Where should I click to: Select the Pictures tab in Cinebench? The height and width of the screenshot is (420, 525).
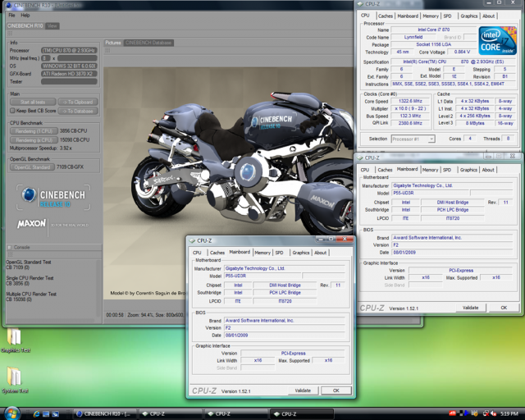point(113,43)
